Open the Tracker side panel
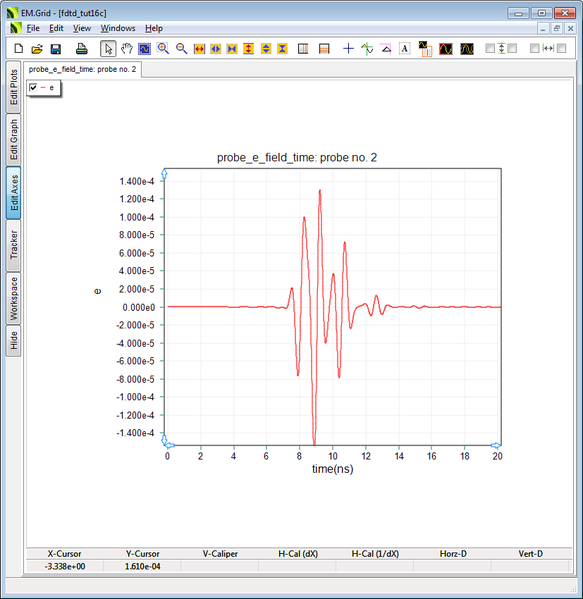This screenshot has height=599, width=583. pyautogui.click(x=14, y=245)
